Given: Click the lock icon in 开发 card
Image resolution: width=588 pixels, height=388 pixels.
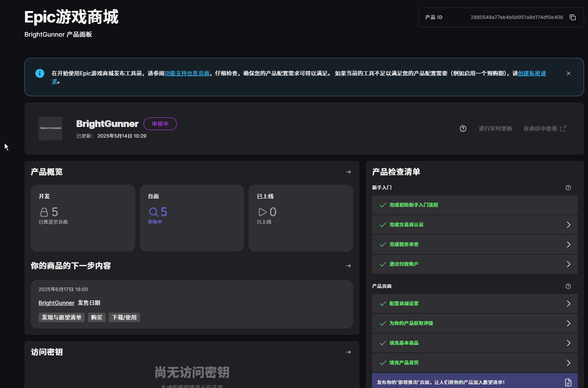Looking at the screenshot, I should (44, 212).
